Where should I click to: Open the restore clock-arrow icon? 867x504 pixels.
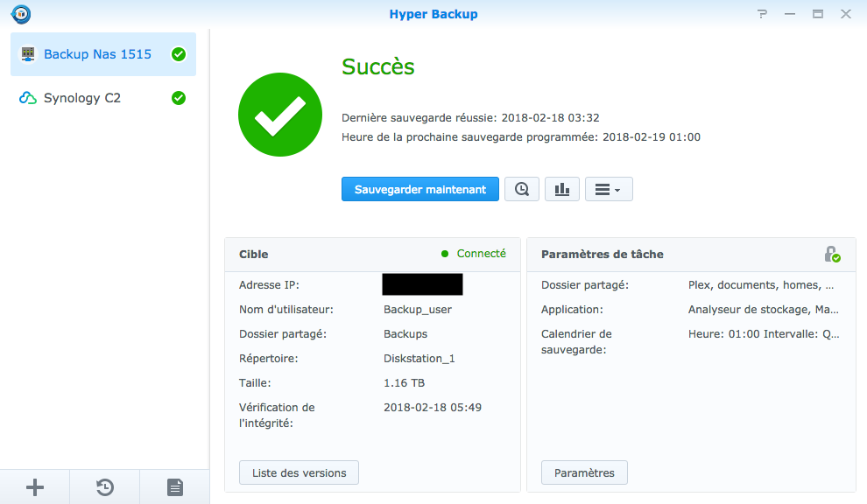tap(104, 487)
